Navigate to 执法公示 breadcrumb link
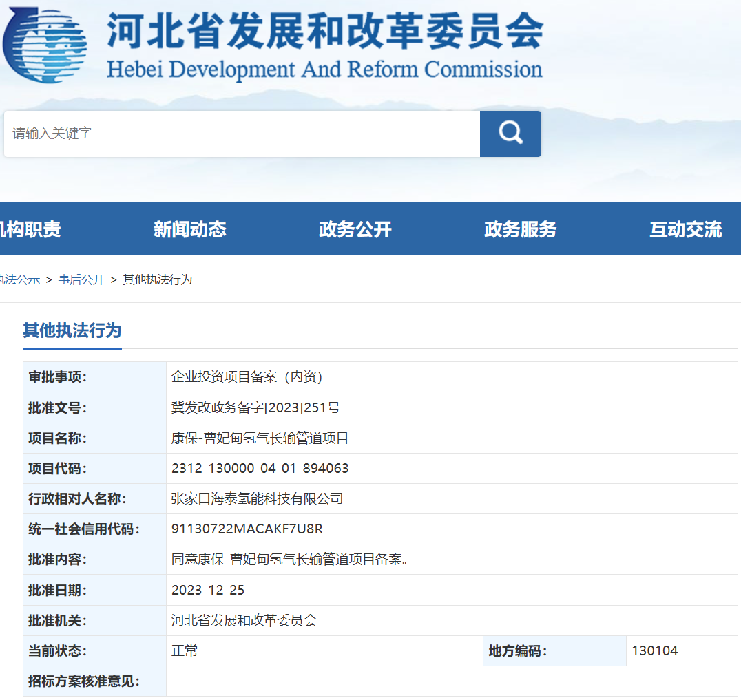This screenshot has width=741, height=700. point(19,279)
